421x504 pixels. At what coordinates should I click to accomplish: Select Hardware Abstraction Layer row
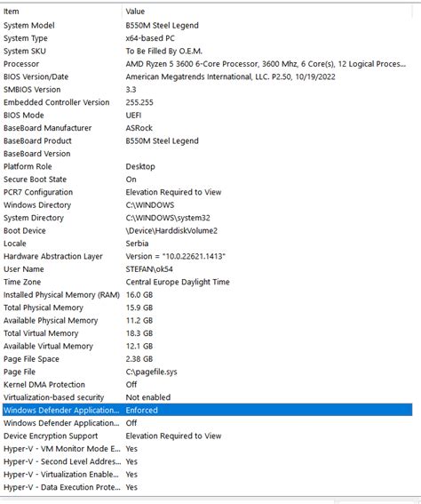(x=207, y=257)
